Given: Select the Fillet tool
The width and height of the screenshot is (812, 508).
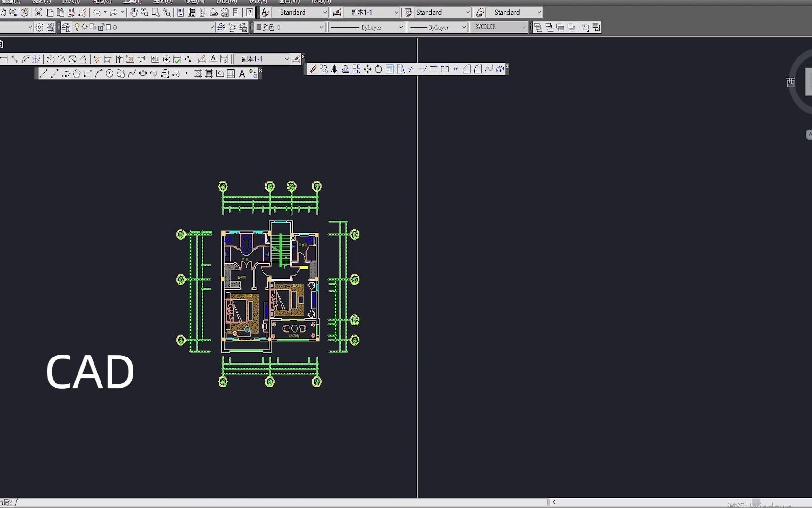Looking at the screenshot, I should (478, 69).
